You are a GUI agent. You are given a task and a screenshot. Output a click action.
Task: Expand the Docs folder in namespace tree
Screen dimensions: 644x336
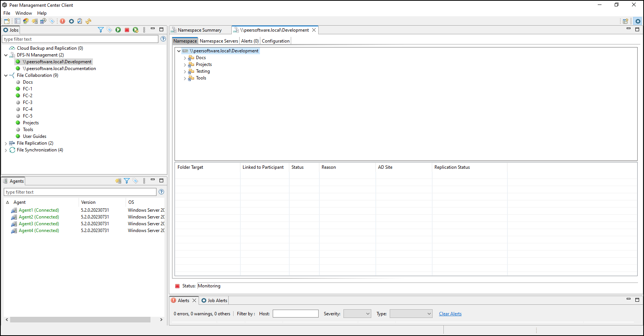coord(185,58)
